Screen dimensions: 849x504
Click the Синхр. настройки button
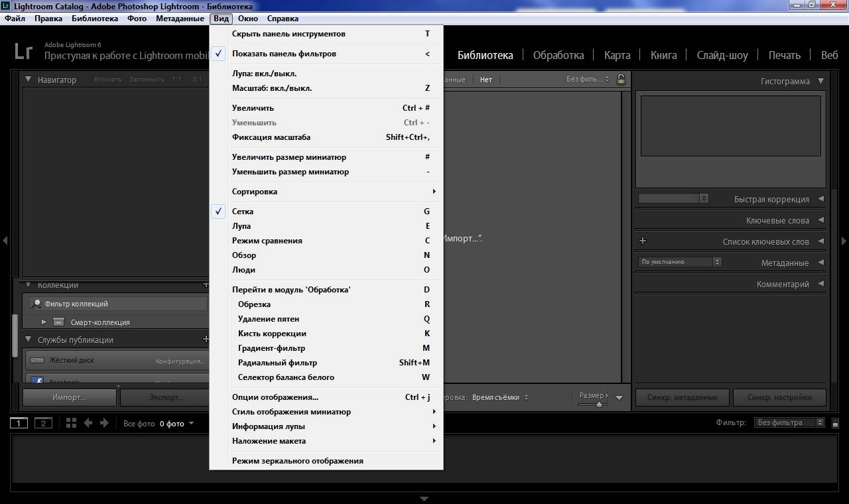[779, 397]
